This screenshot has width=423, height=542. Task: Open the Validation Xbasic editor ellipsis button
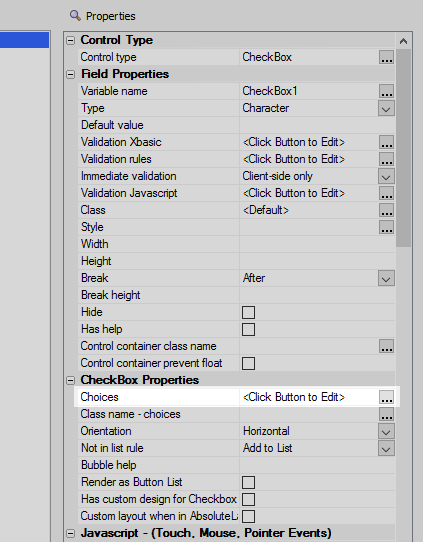point(386,142)
